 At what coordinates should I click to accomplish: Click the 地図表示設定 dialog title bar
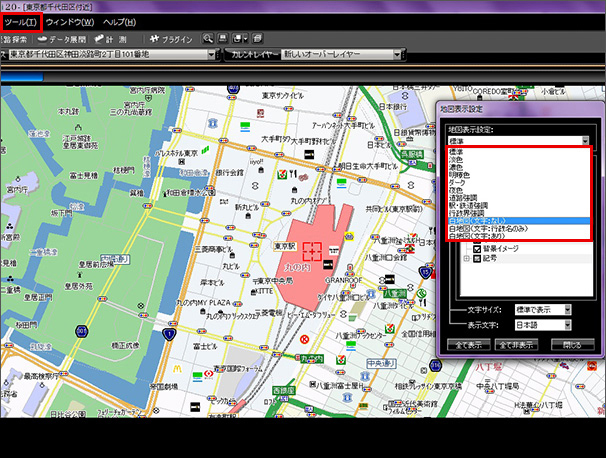click(x=521, y=109)
